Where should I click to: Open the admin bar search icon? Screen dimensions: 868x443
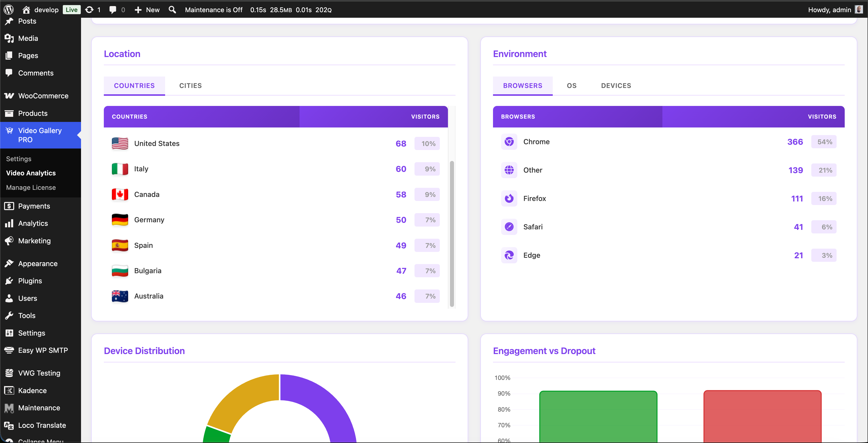tap(172, 10)
